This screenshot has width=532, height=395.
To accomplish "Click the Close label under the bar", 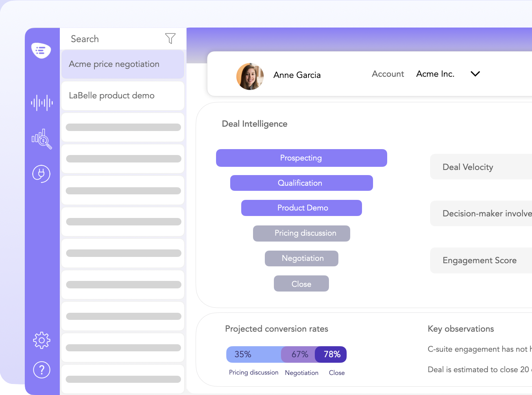I will [337, 373].
